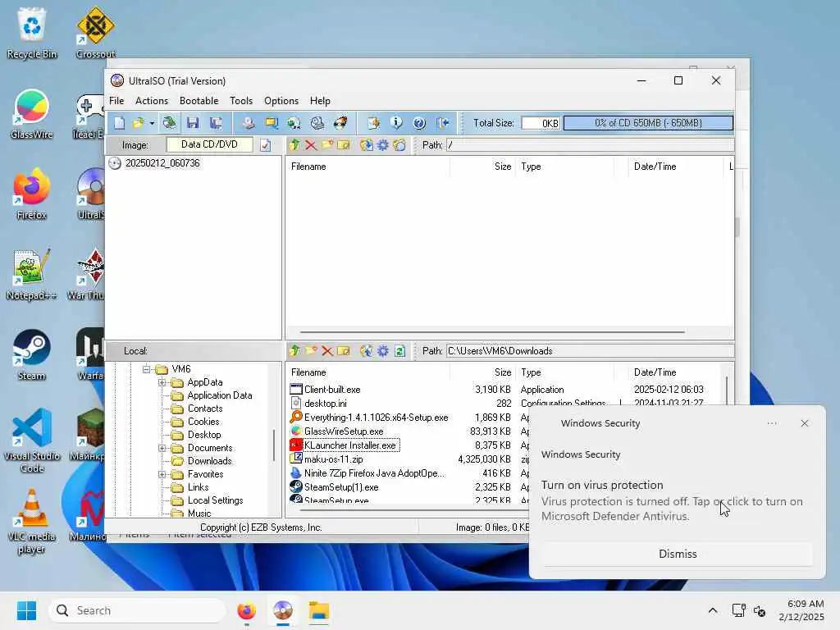Click red Delete X in image pane toolbar
This screenshot has width=840, height=630.
[x=311, y=144]
